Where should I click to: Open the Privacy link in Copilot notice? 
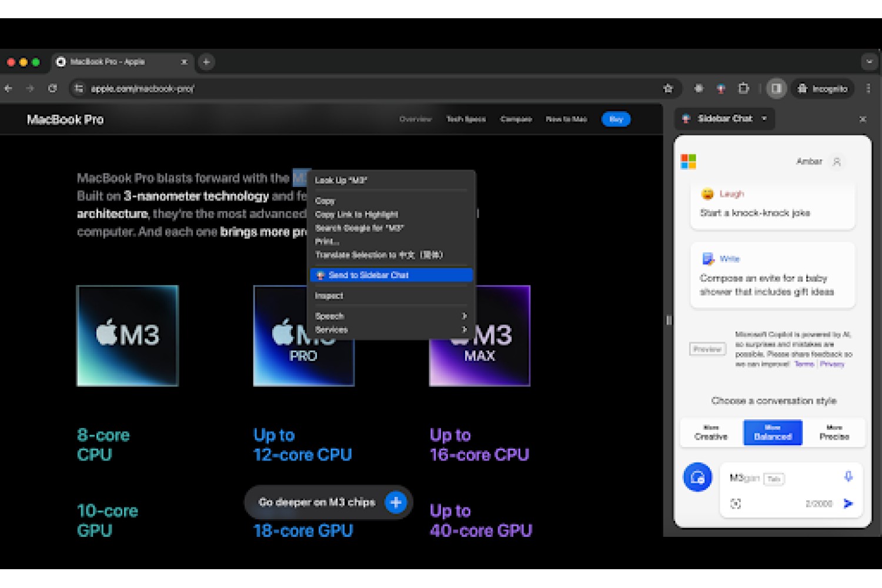coord(832,364)
